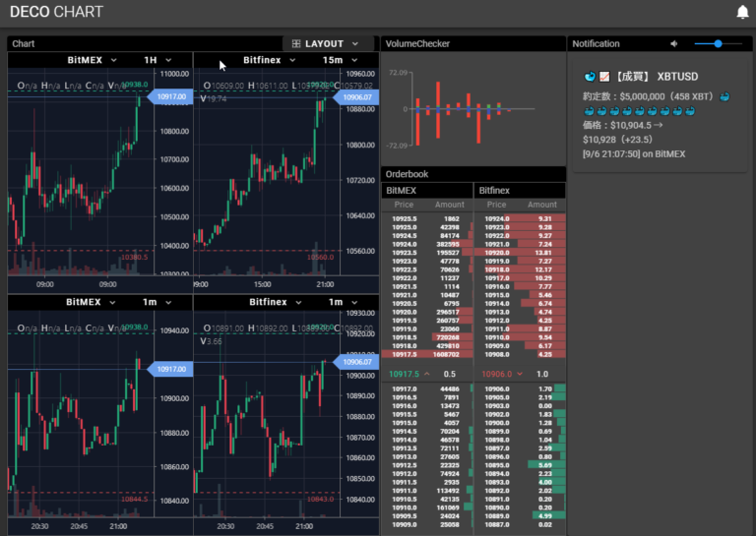Click the VolumeChecker bar chart
Viewport: 756px width, 536px height.
click(472, 108)
